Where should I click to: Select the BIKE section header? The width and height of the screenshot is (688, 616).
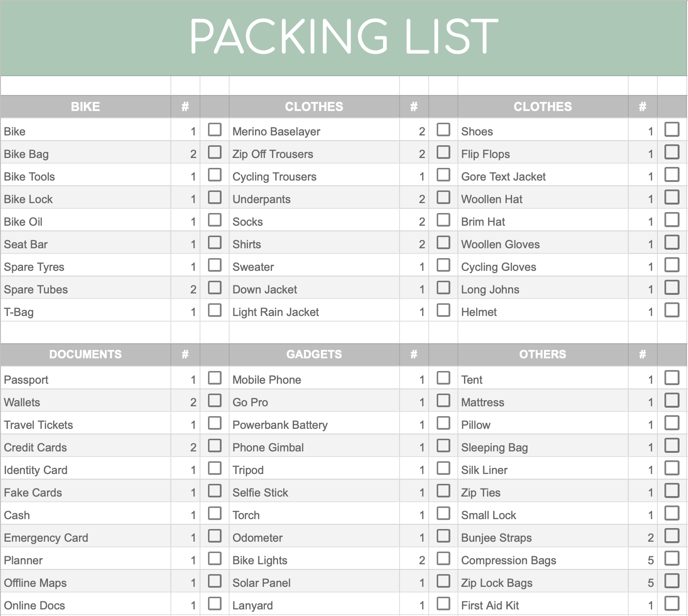(86, 107)
